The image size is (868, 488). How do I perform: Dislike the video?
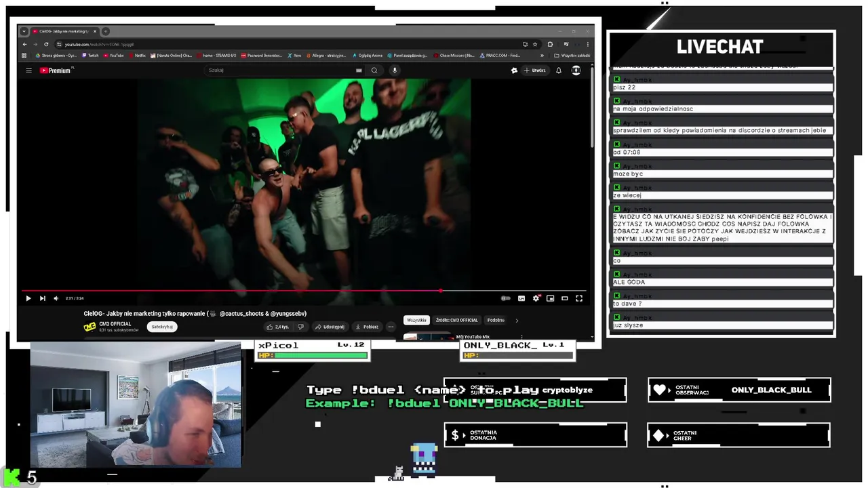tap(300, 327)
